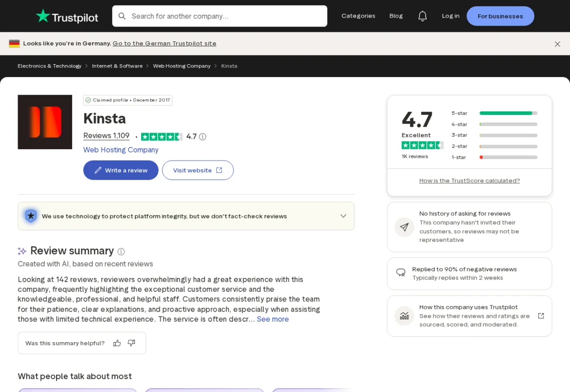
Task: Open the Web Hosting Company category link
Action: 121,150
